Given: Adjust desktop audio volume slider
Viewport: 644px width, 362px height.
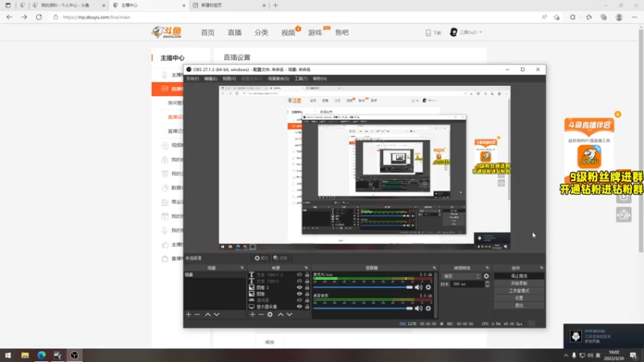Looking at the screenshot, I should pyautogui.click(x=363, y=308).
